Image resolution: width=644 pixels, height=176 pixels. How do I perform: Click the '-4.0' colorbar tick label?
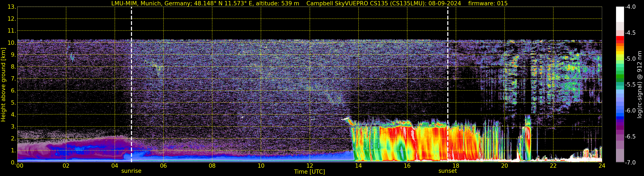click(630, 7)
